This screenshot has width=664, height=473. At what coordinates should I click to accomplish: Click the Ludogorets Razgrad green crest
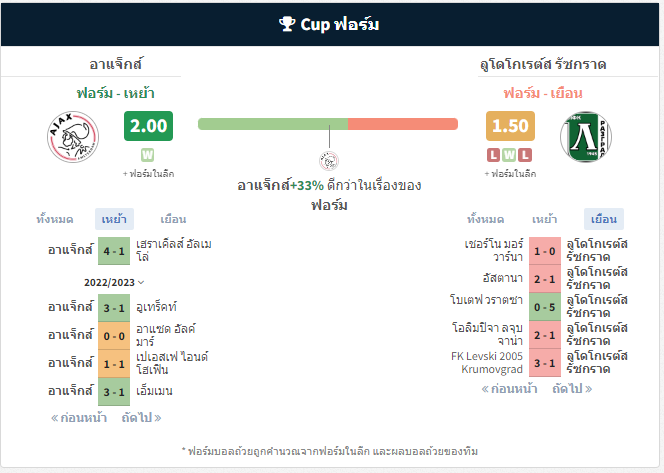point(586,136)
